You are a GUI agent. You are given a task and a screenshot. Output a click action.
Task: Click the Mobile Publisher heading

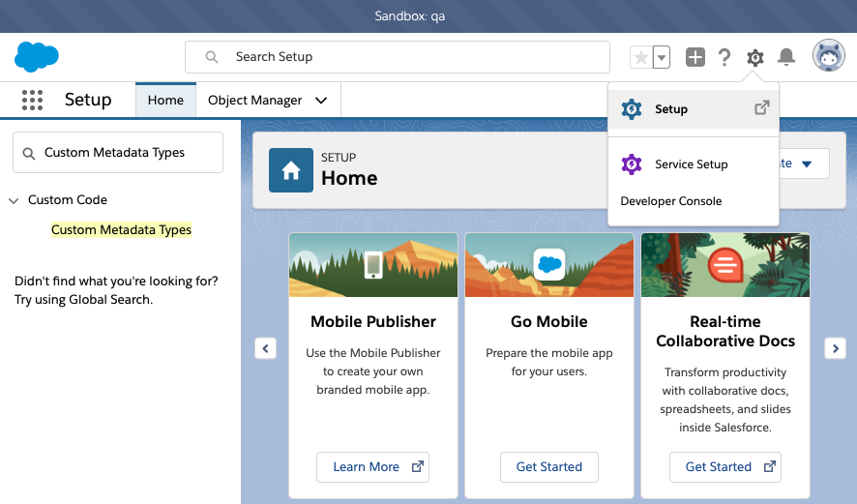(x=373, y=321)
